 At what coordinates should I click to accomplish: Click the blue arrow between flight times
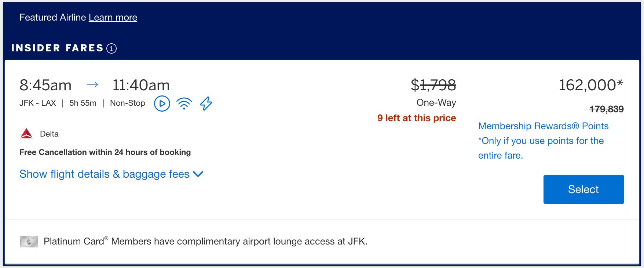(x=93, y=84)
